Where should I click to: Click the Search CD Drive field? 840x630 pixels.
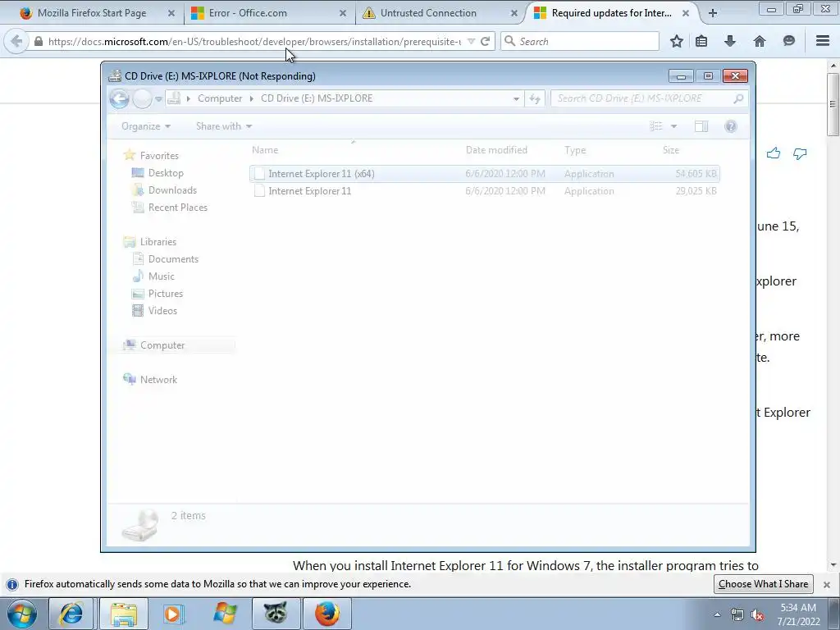648,98
